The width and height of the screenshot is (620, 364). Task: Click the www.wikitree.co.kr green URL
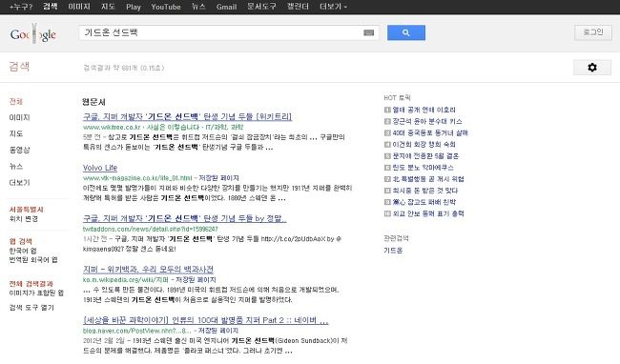coord(112,127)
